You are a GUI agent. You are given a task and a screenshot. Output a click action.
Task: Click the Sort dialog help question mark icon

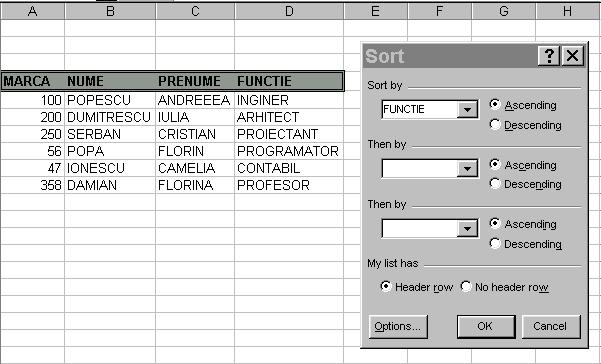[549, 56]
